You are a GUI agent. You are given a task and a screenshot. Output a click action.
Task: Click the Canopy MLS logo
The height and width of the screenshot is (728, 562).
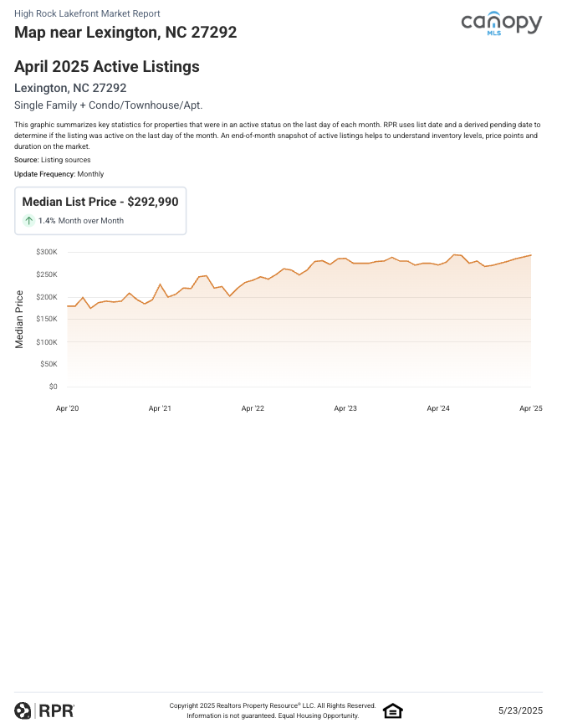501,25
